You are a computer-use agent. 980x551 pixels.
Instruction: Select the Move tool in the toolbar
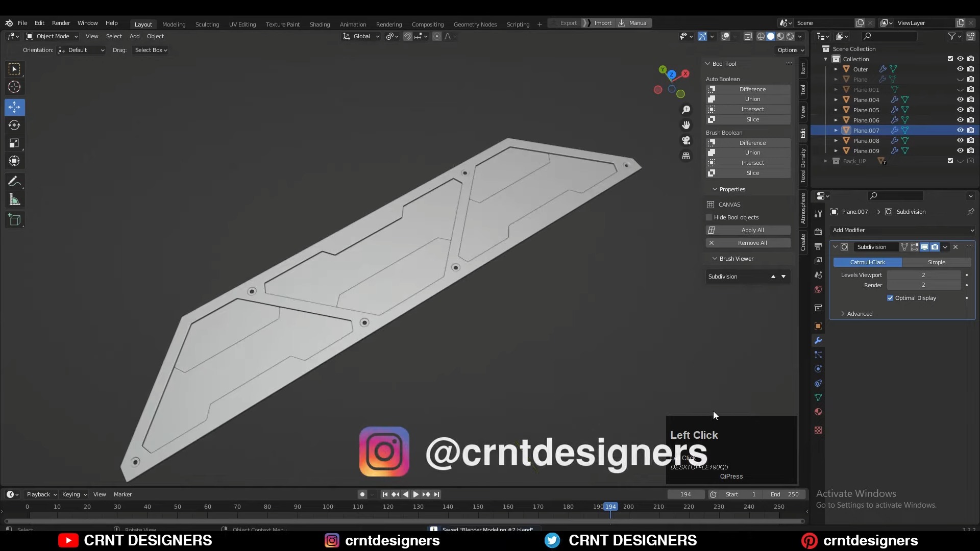point(14,107)
